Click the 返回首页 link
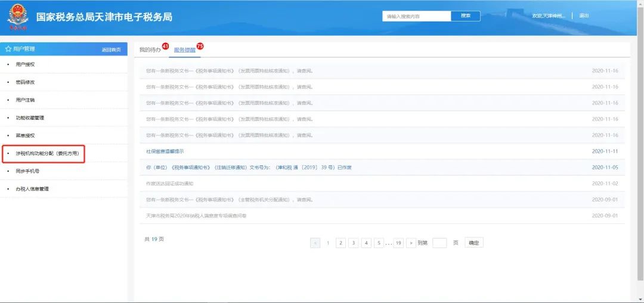644x303 pixels. [112, 50]
